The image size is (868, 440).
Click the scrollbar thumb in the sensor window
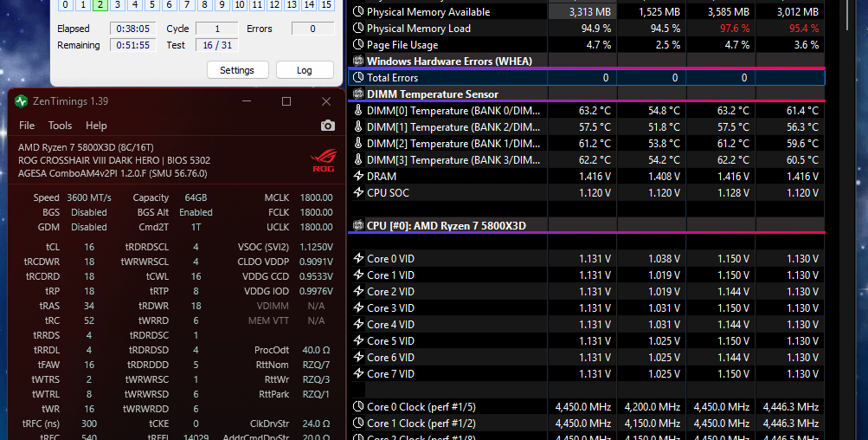click(847, 15)
